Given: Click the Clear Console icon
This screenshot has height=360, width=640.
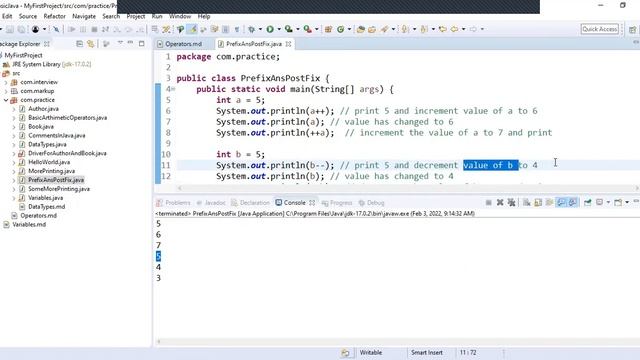Looking at the screenshot, I should tap(527, 202).
